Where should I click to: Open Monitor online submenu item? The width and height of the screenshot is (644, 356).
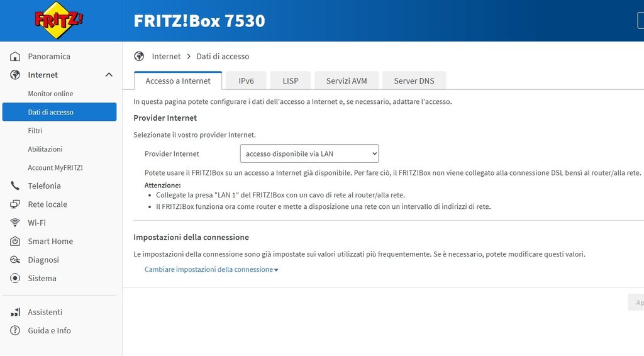pos(50,94)
